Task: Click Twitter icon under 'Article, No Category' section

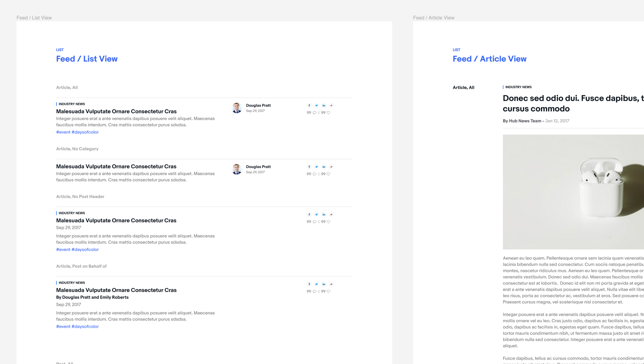Action: click(316, 167)
